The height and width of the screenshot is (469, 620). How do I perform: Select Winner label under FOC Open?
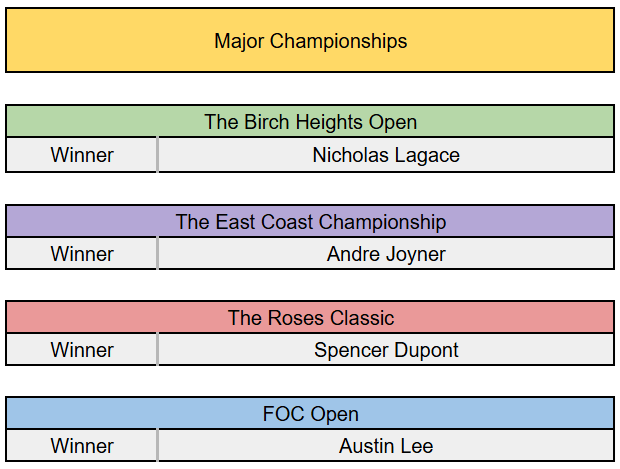coord(82,446)
